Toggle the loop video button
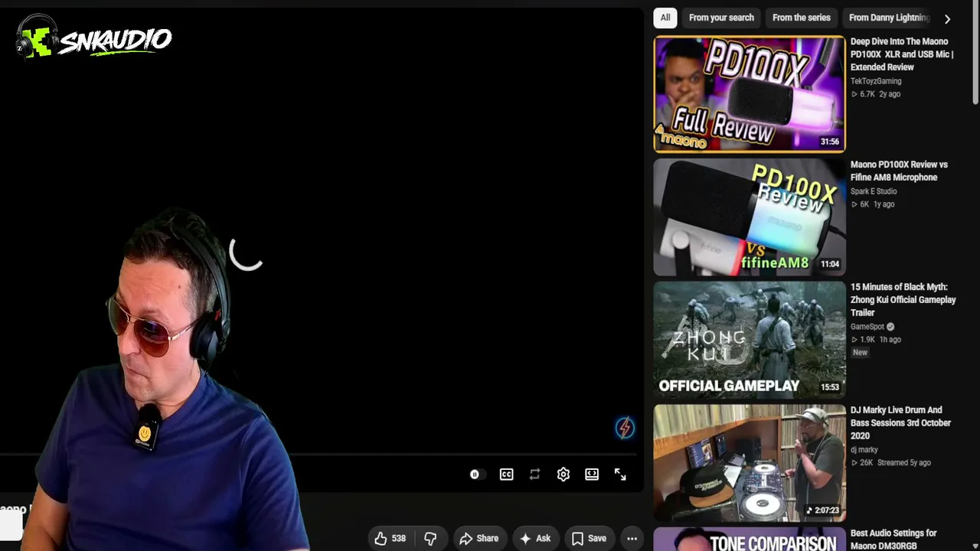This screenshot has height=551, width=980. coord(534,474)
